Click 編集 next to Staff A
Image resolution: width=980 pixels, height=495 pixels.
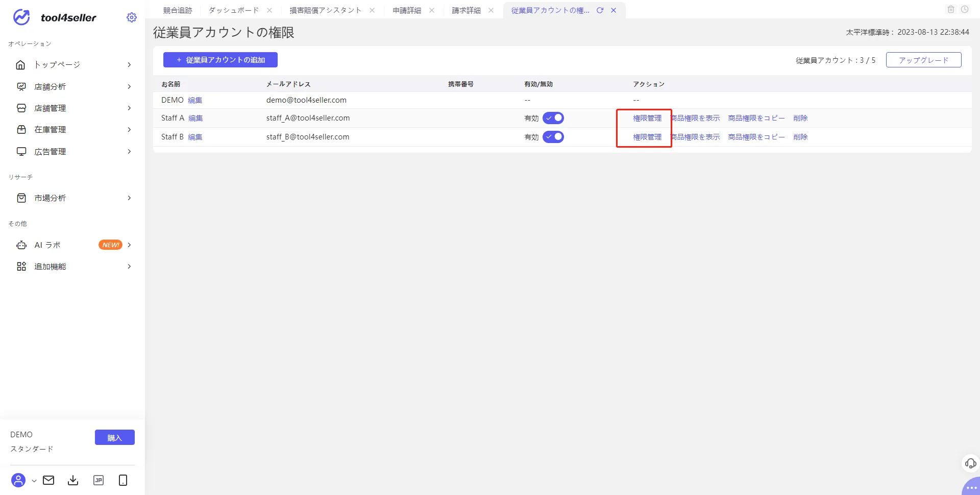[x=195, y=118]
